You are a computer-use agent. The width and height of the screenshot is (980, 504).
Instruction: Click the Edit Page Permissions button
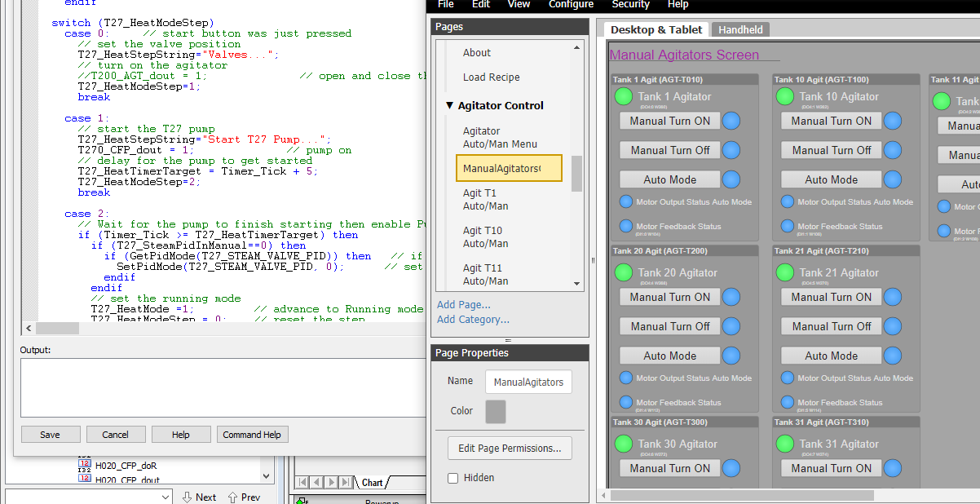[510, 448]
